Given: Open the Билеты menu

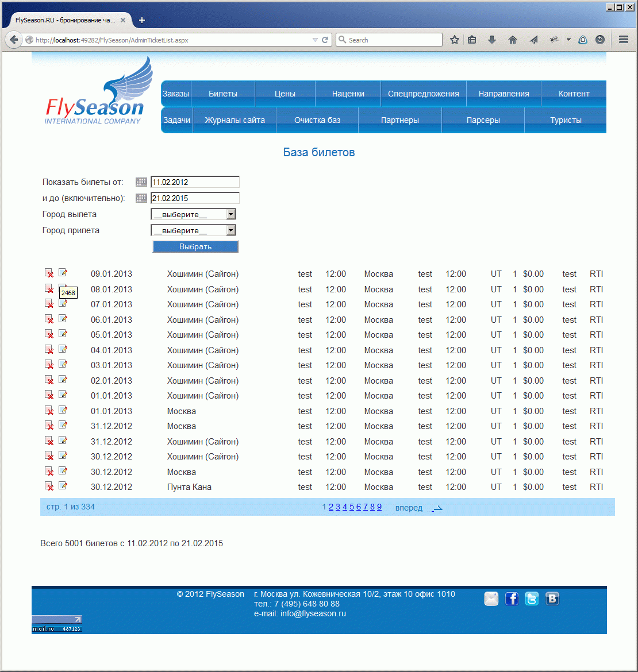Looking at the screenshot, I should click(223, 94).
